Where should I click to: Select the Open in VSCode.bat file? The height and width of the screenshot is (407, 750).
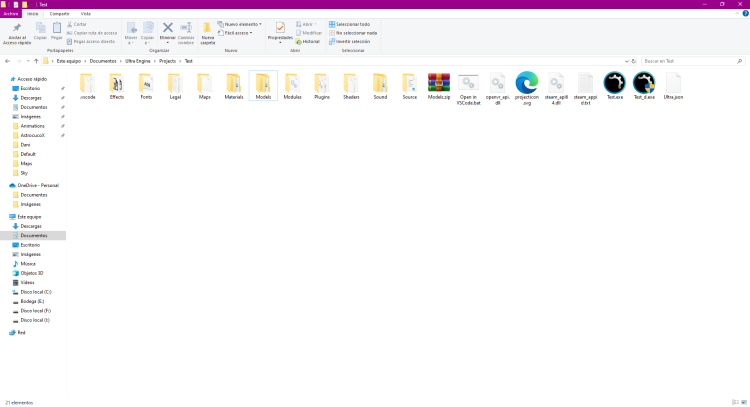click(468, 89)
